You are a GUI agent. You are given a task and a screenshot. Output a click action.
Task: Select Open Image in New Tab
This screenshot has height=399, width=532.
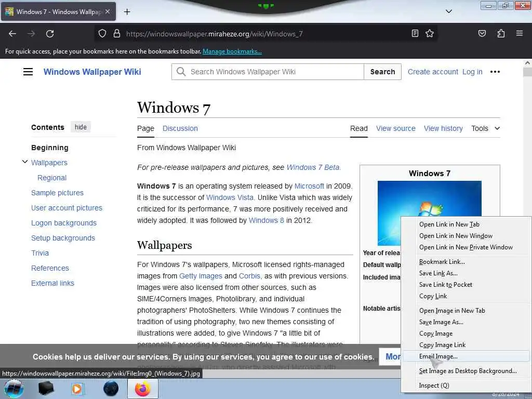(x=452, y=311)
